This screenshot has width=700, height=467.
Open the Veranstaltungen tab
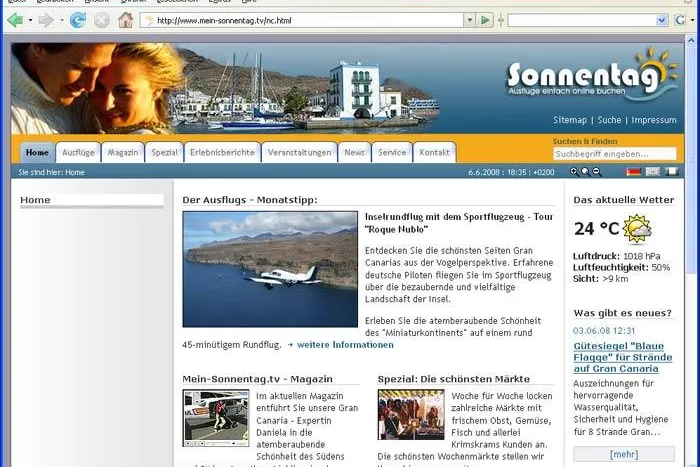click(x=299, y=153)
